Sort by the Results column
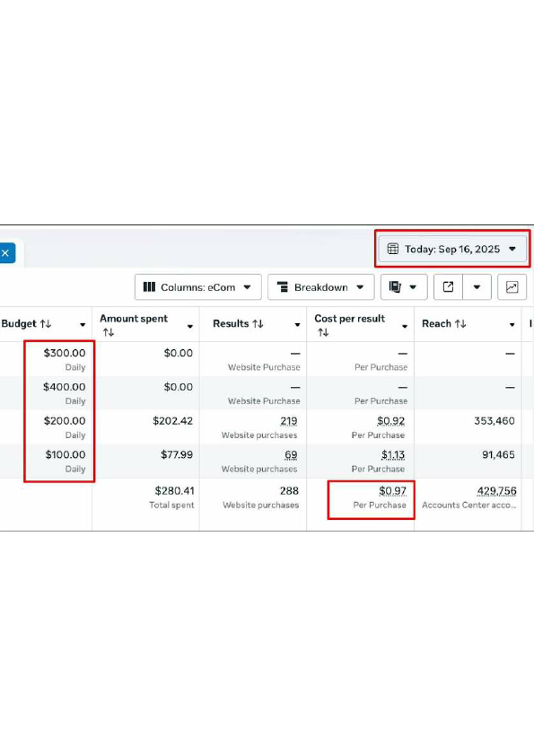534x756 pixels. 258,324
